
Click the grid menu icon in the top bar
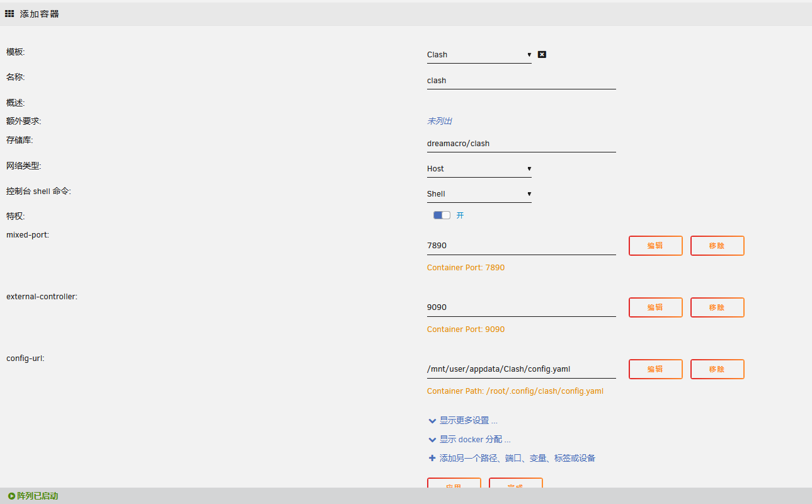coord(9,13)
